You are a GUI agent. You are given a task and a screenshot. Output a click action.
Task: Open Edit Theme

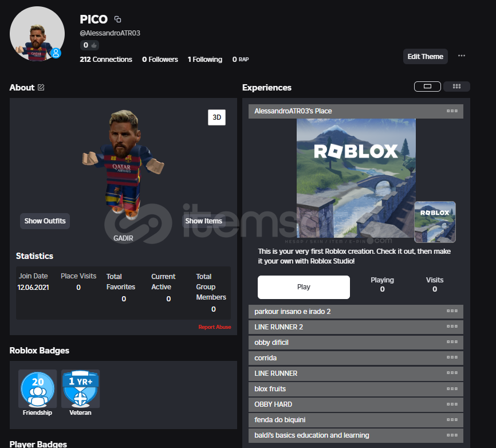tap(425, 56)
